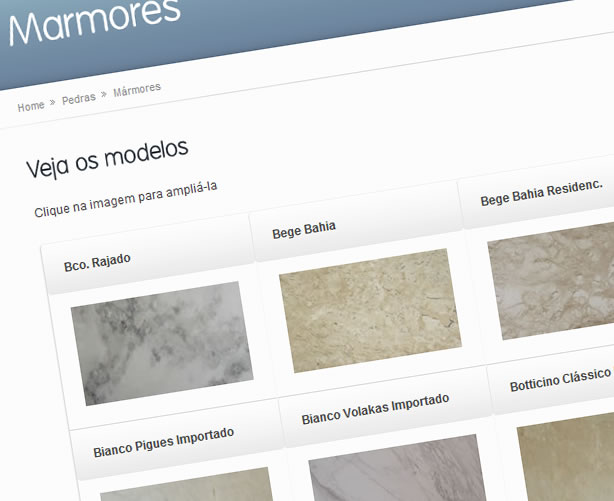The width and height of the screenshot is (614, 501).
Task: Select the Mármores breadcrumb item
Action: point(137,89)
